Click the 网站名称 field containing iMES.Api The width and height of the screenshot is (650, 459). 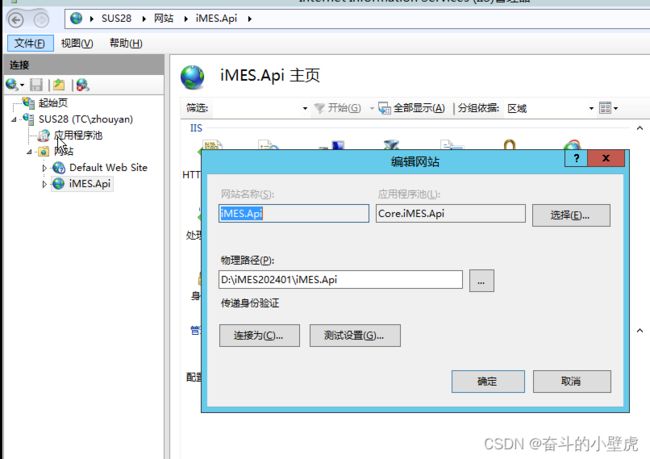click(293, 214)
